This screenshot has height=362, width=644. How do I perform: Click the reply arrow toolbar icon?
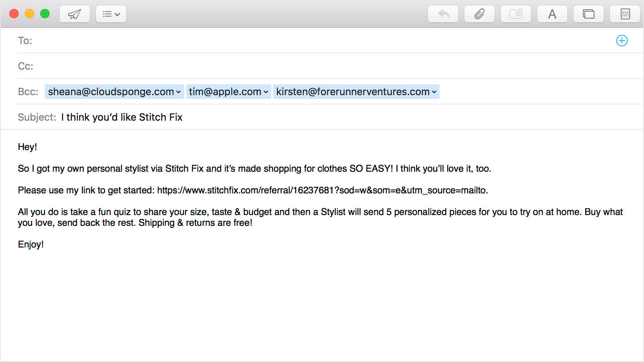click(x=443, y=14)
